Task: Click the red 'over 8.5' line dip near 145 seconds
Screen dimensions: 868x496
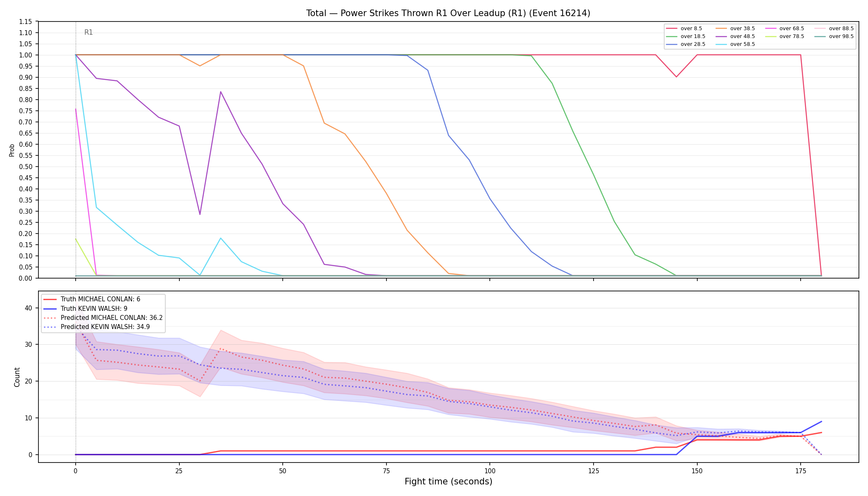Action: click(x=676, y=77)
